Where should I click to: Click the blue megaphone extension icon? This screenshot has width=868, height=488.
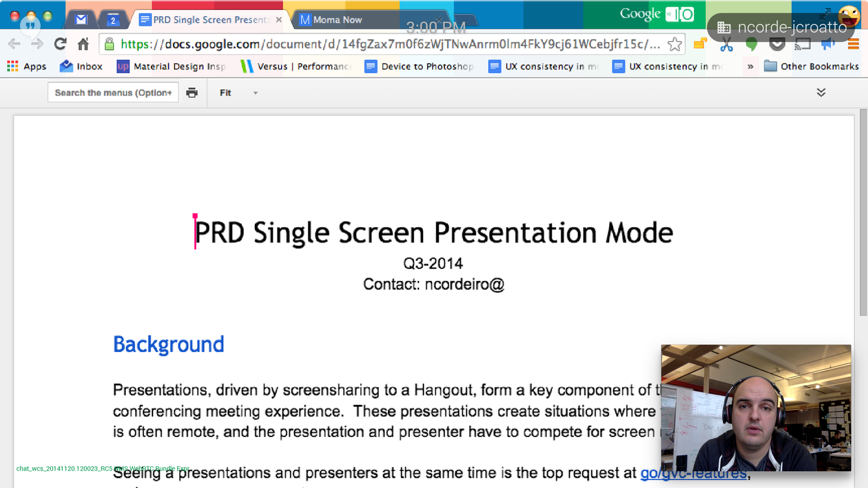[x=828, y=44]
